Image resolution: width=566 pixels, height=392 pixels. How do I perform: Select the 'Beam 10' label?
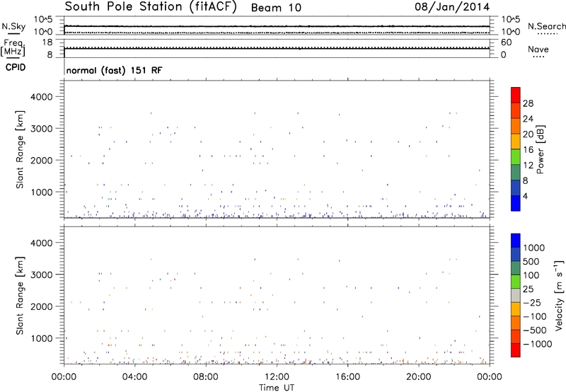276,8
